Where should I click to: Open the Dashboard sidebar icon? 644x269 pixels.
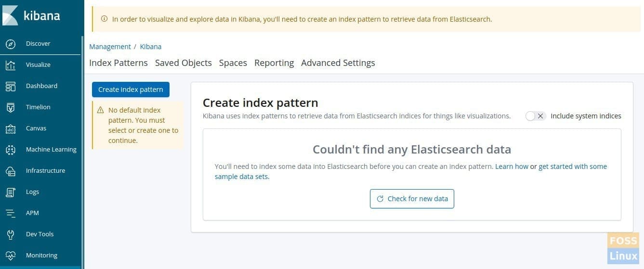pyautogui.click(x=11, y=86)
